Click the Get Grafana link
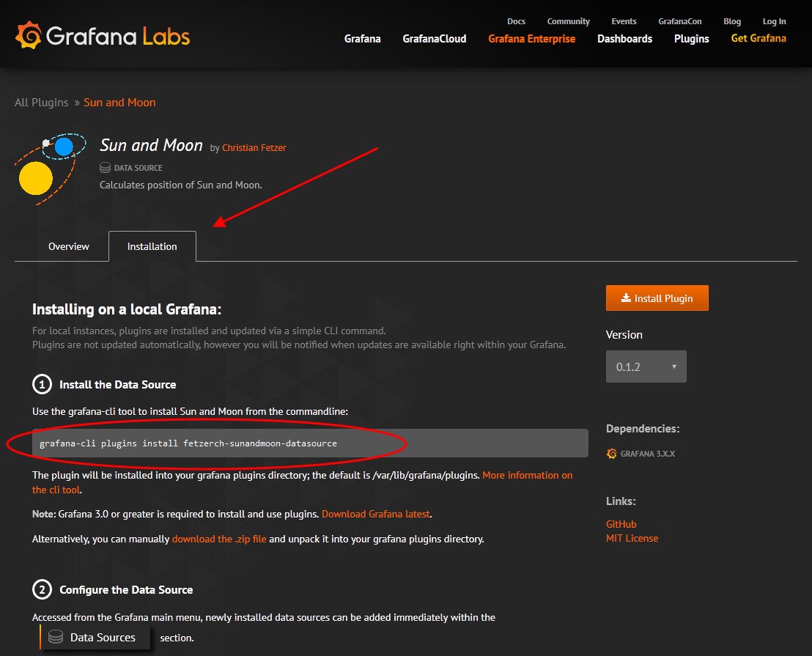The image size is (812, 656). pyautogui.click(x=758, y=38)
